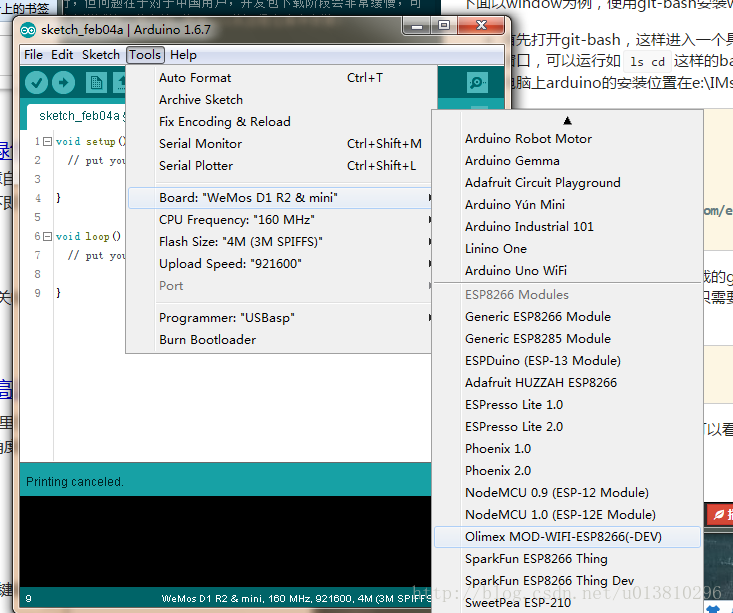Select Arduino Uno WiFi board

coord(567,271)
